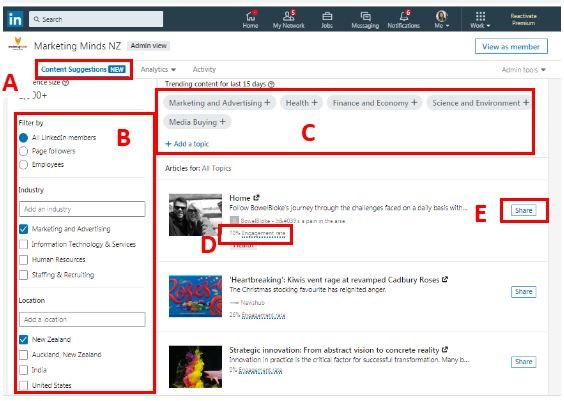This screenshot has height=401, width=564.
Task: Share the Cadbury Roses article
Action: point(523,292)
